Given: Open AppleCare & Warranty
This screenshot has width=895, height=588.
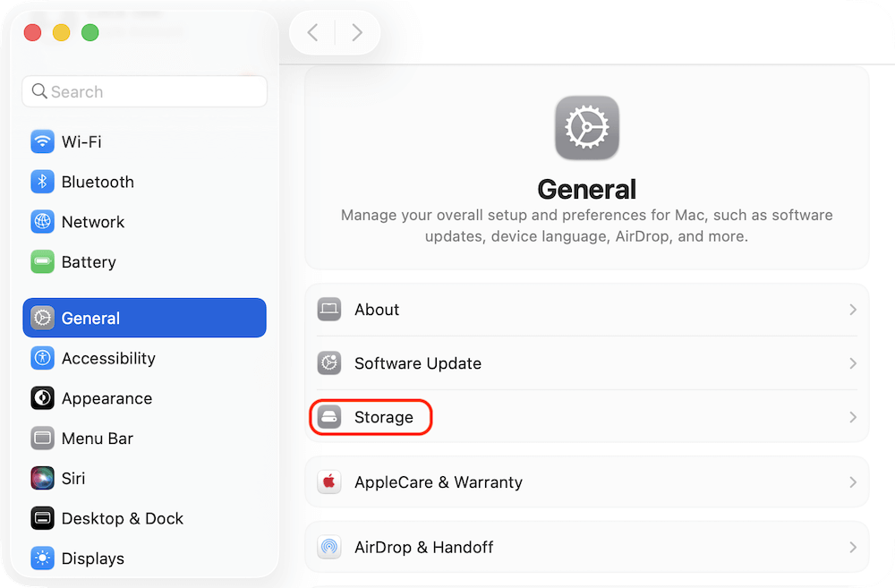Looking at the screenshot, I should coord(438,481).
